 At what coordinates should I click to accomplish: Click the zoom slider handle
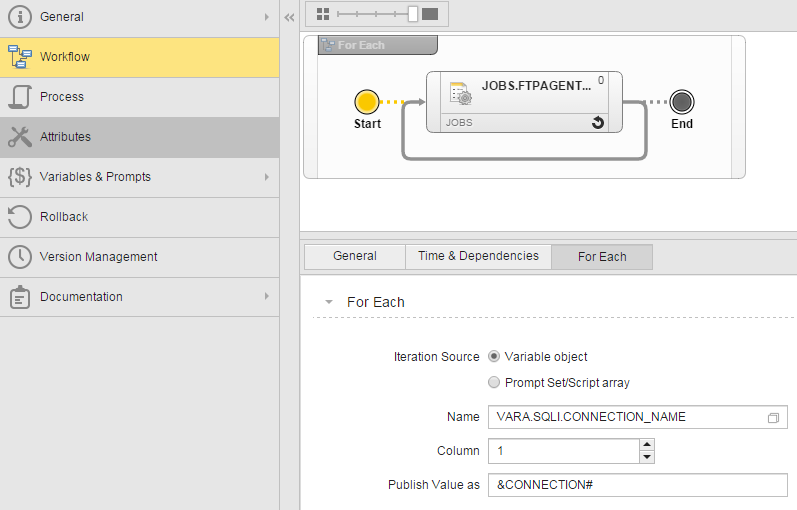412,14
